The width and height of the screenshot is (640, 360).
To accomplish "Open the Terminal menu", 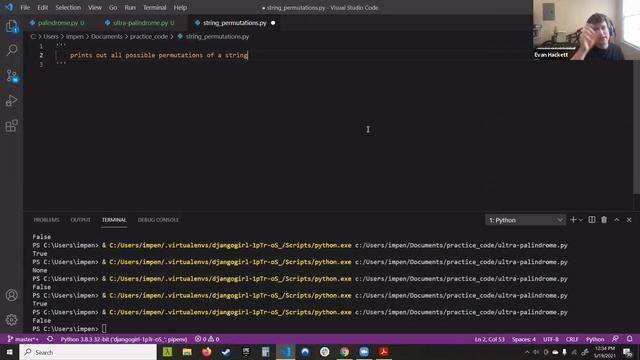I will click(x=155, y=7).
